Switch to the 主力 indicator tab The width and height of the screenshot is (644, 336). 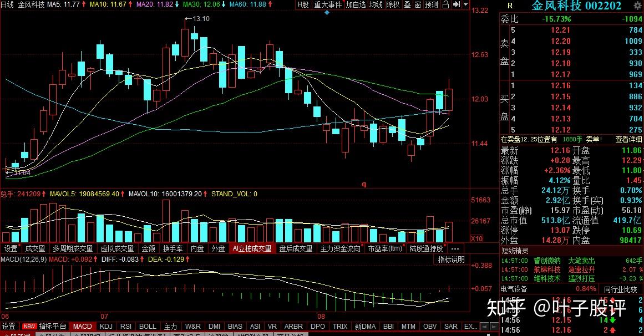170,326
